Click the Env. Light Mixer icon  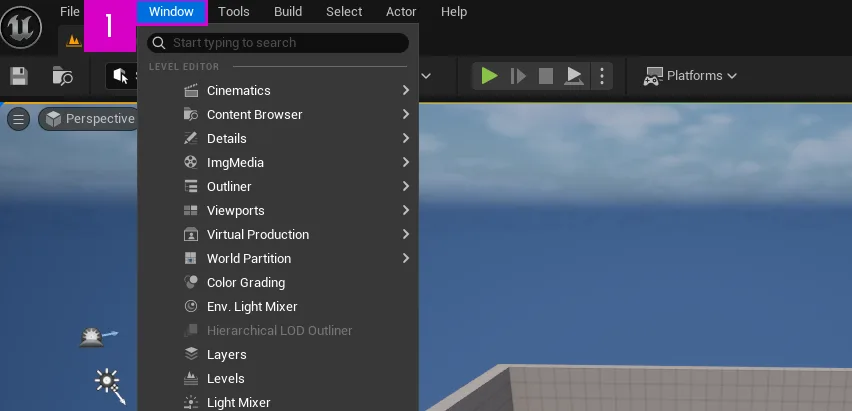[191, 306]
